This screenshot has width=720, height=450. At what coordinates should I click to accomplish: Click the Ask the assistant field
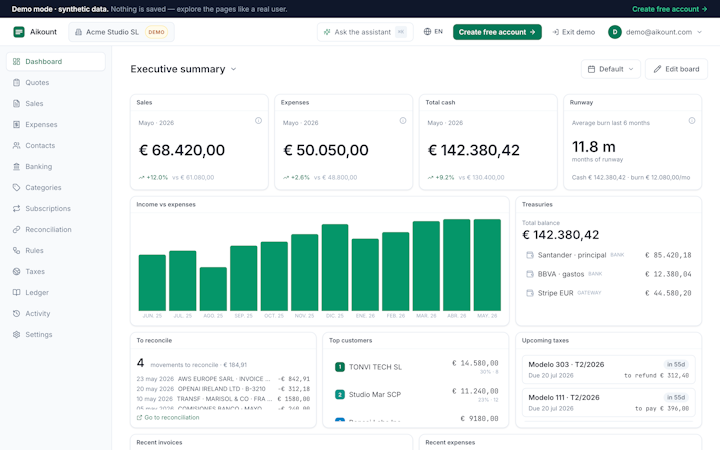point(365,32)
